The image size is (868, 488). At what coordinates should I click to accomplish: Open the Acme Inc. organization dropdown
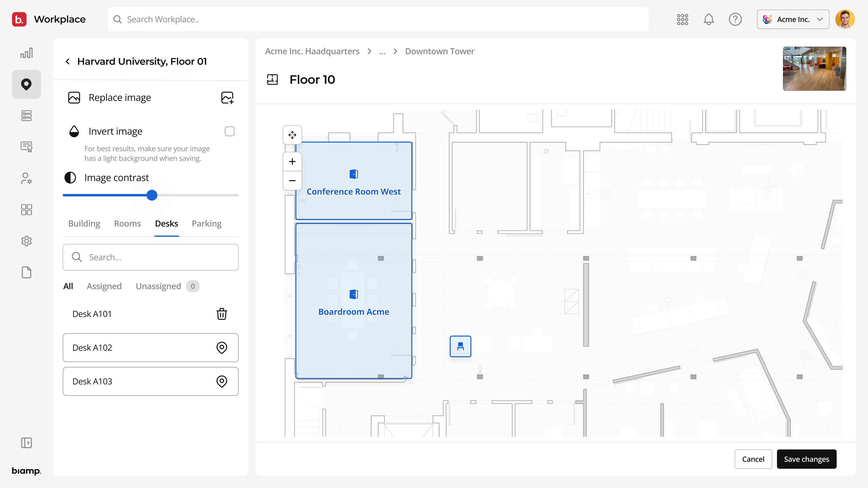[x=793, y=19]
